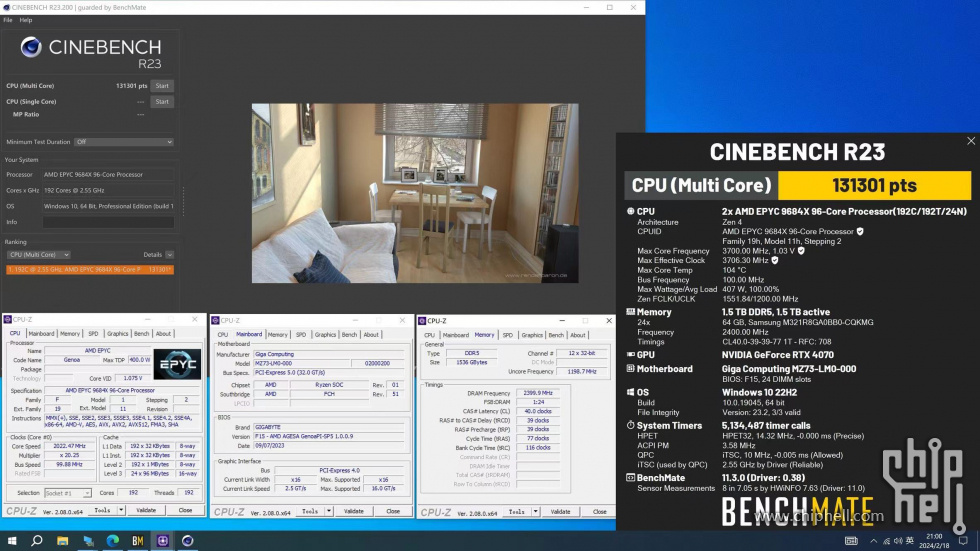Open File Explorer from the taskbar
The width and height of the screenshot is (980, 551).
click(x=62, y=540)
